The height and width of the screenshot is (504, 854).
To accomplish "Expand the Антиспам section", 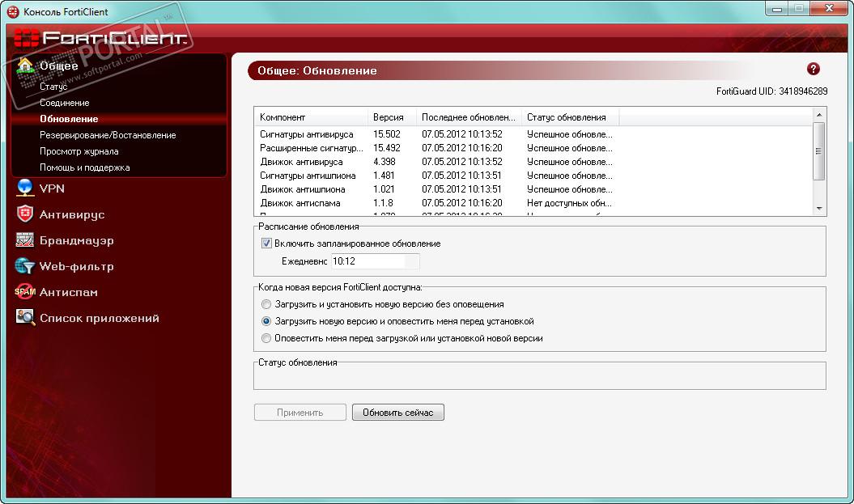I will coord(69,292).
